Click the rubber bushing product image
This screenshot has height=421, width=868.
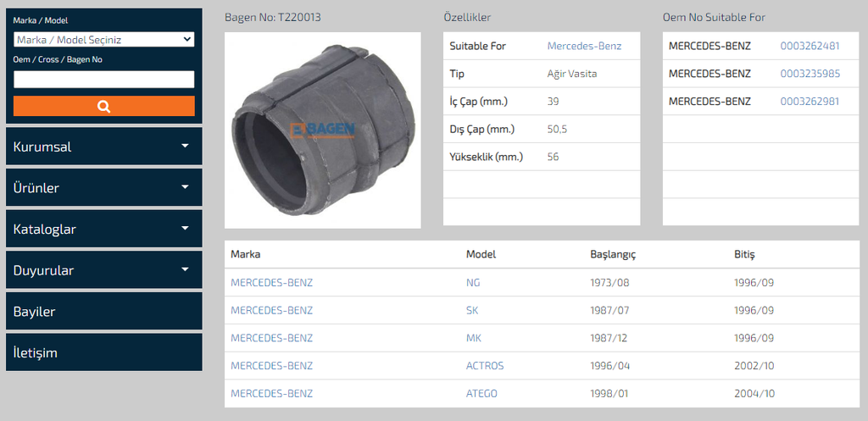(323, 130)
